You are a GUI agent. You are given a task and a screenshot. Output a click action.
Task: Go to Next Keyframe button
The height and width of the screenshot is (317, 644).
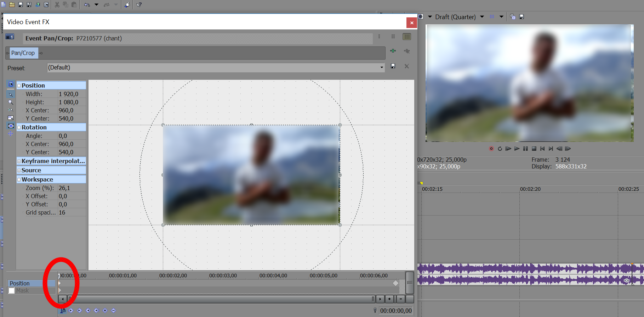coord(88,311)
